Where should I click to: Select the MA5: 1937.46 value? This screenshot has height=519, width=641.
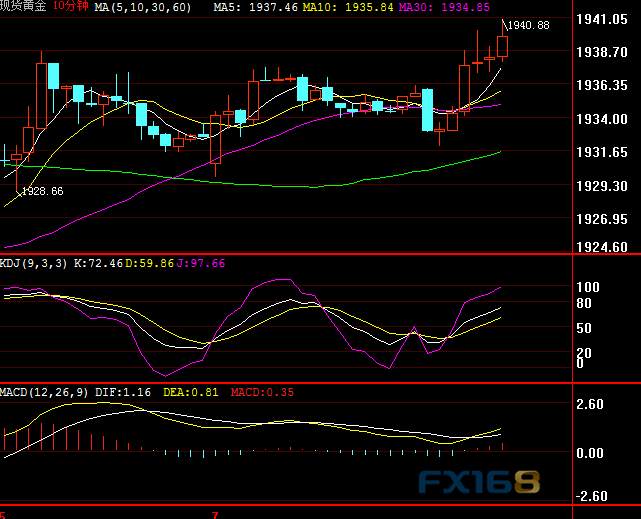pos(256,7)
